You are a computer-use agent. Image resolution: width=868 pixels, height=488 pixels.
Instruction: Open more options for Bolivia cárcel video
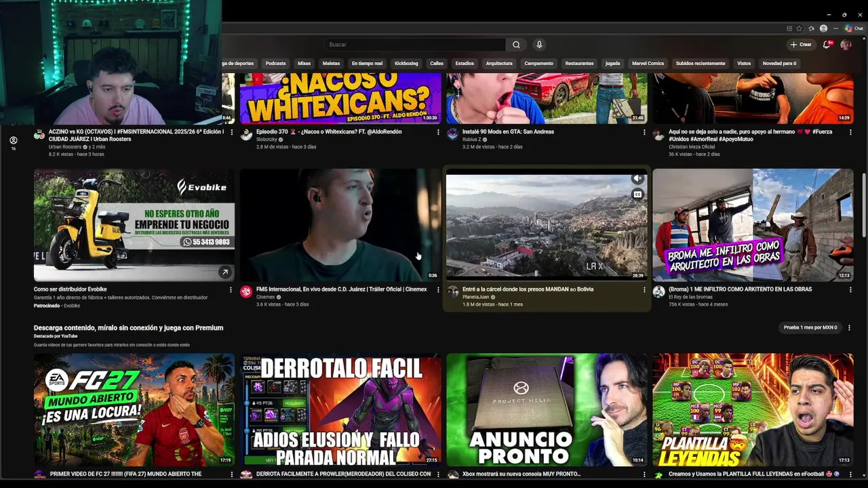tap(644, 289)
